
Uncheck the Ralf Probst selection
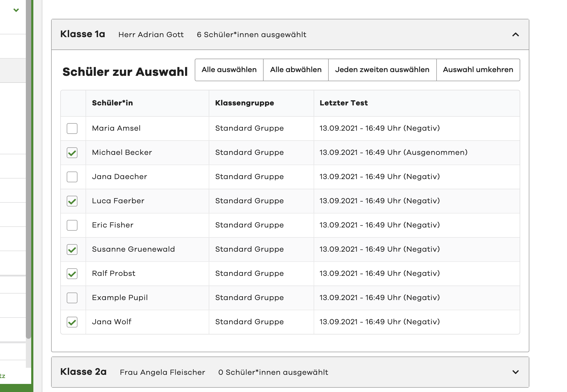[x=72, y=273]
